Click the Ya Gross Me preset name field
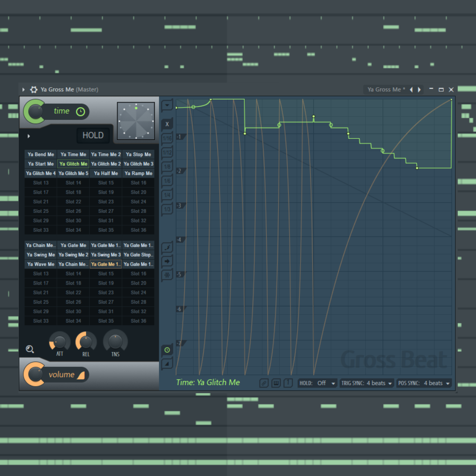476x476 pixels. (386, 89)
